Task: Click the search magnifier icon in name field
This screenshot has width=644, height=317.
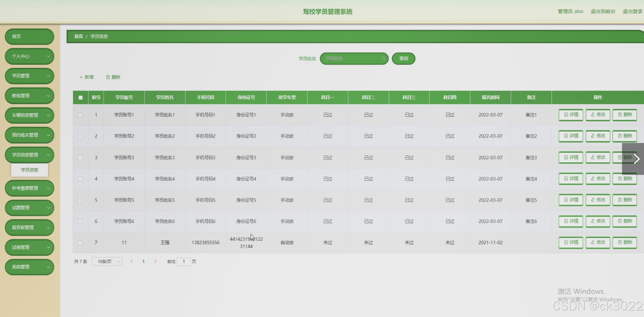Action: [x=383, y=58]
